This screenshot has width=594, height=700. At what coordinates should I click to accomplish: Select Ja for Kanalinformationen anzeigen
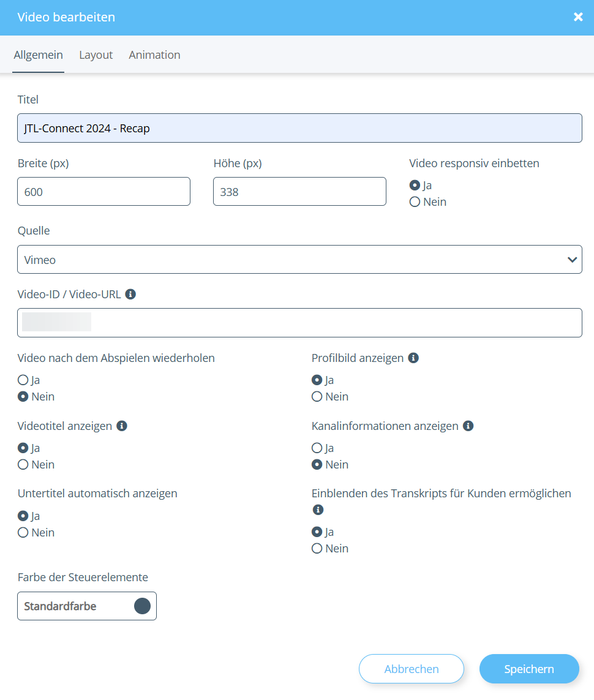(x=317, y=448)
